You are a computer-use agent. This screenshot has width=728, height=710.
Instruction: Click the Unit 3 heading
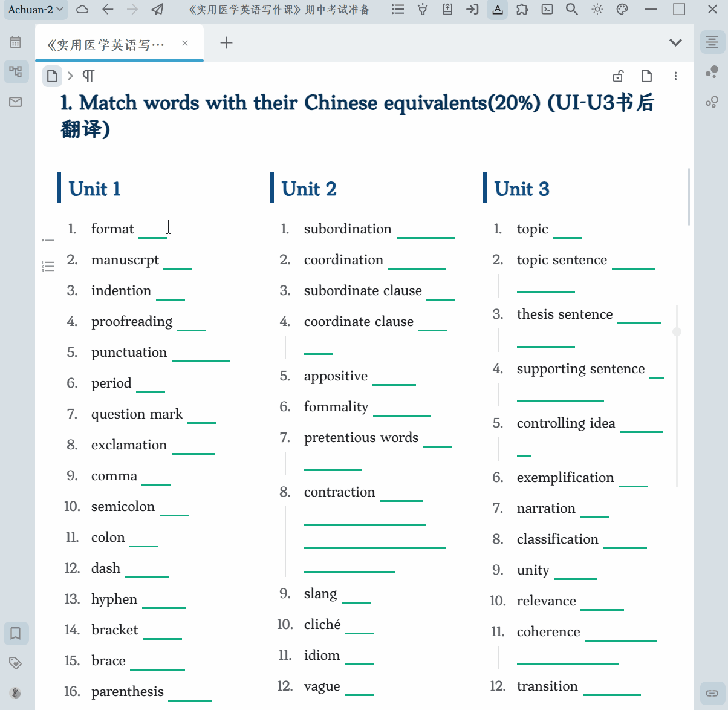(x=522, y=189)
